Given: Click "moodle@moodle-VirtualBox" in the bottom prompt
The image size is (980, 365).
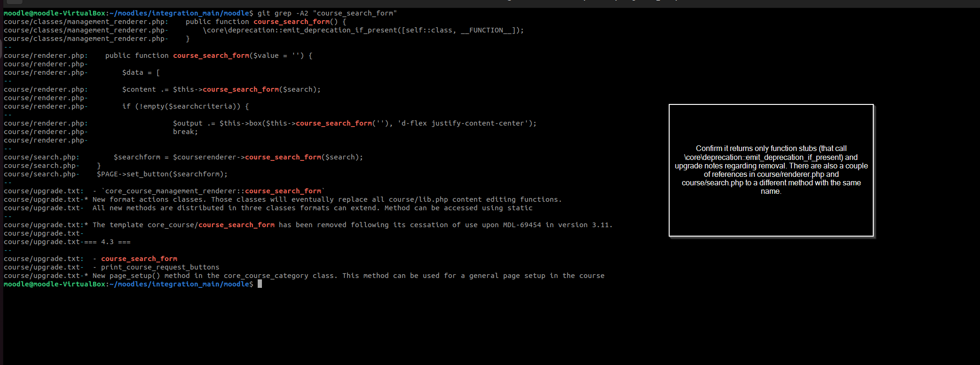Looking at the screenshot, I should pyautogui.click(x=55, y=284).
